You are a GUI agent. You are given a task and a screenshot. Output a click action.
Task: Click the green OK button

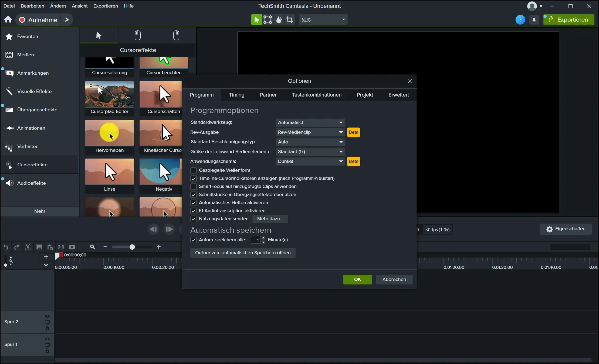coord(357,279)
